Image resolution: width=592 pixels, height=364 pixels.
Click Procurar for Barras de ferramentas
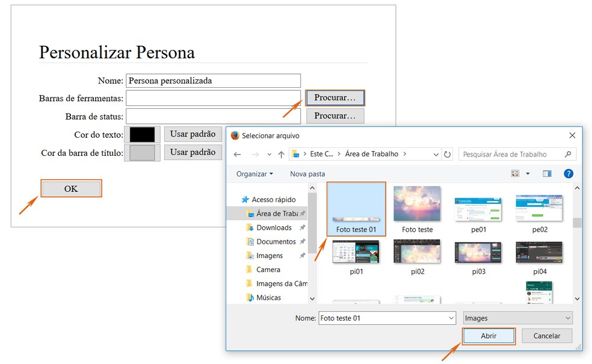point(335,98)
